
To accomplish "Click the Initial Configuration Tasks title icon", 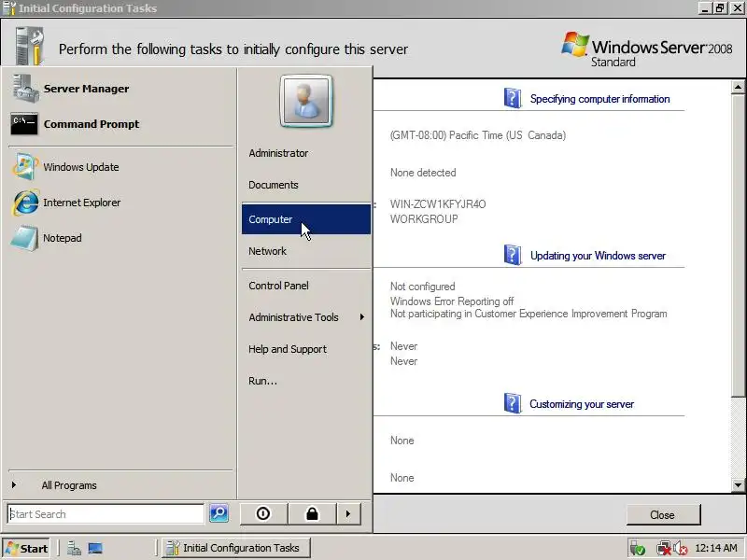I will (9, 8).
